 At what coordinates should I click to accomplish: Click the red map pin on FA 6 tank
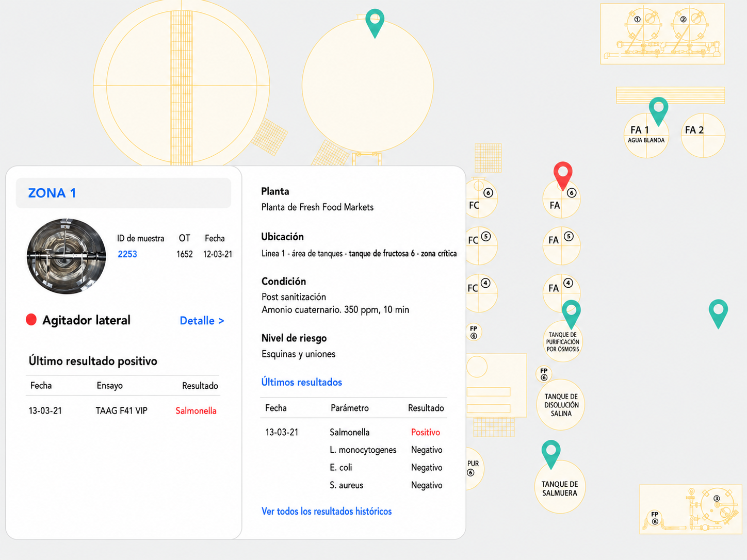click(x=563, y=176)
